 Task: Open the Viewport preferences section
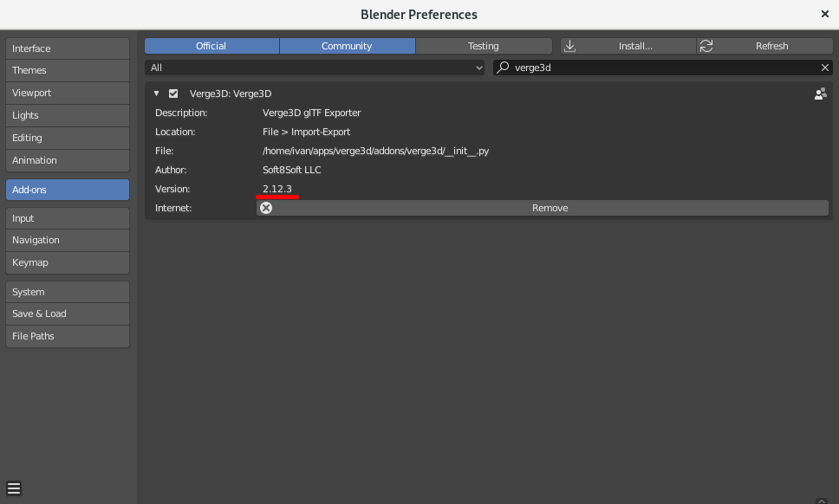(68, 93)
